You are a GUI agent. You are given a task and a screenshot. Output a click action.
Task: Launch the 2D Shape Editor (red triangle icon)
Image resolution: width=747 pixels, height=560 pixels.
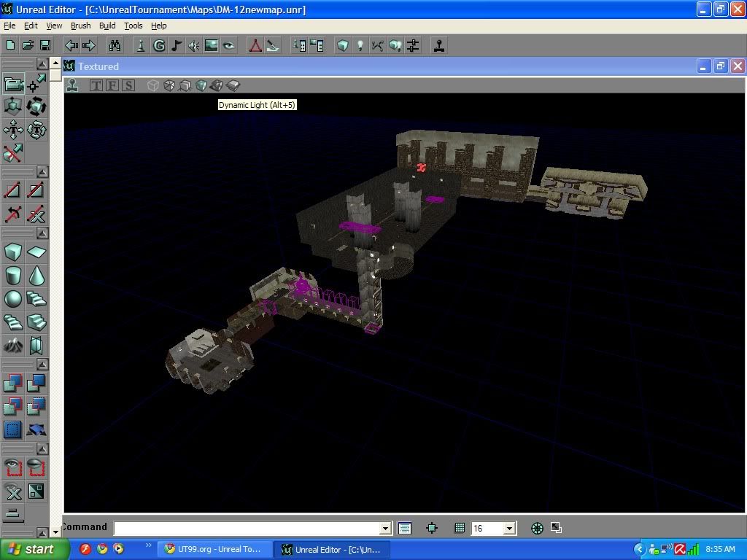coord(255,46)
